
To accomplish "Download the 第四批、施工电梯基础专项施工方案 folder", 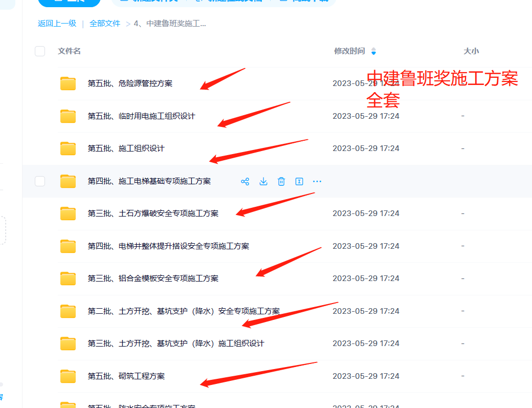I will (263, 182).
